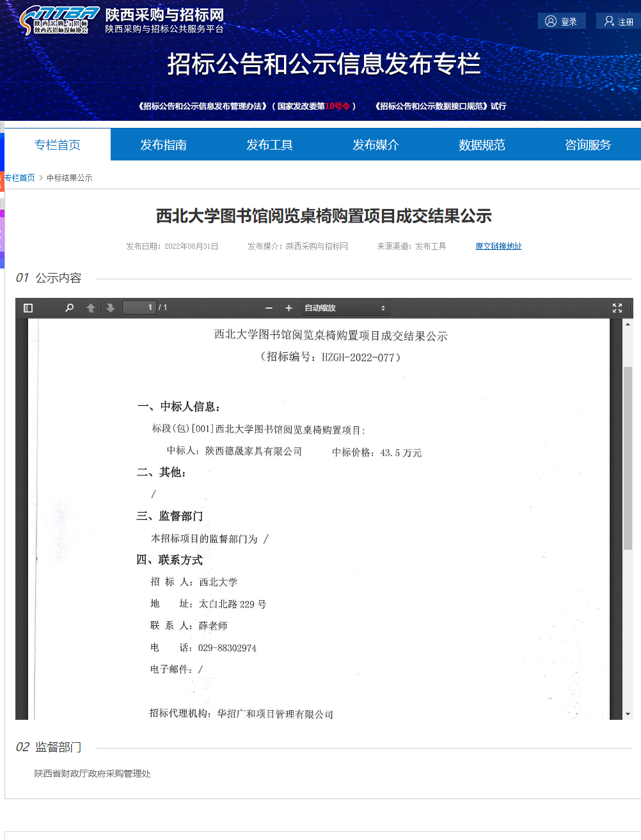Toggle the PDF viewer sidebar

click(28, 308)
